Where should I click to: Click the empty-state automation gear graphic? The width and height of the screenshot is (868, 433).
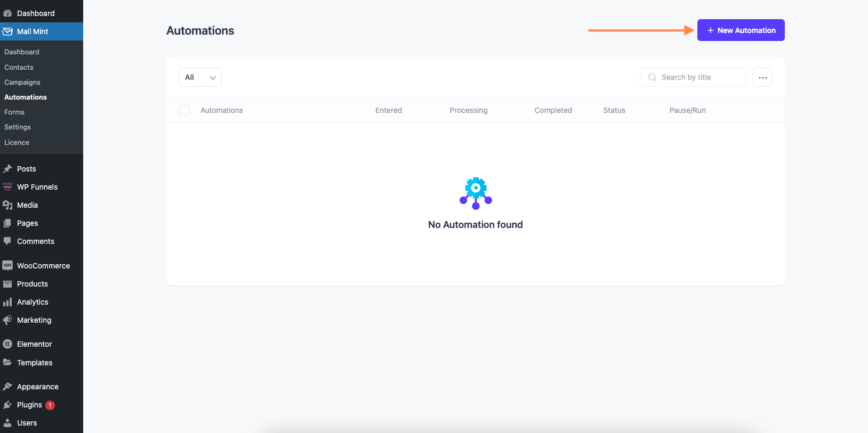(x=476, y=193)
